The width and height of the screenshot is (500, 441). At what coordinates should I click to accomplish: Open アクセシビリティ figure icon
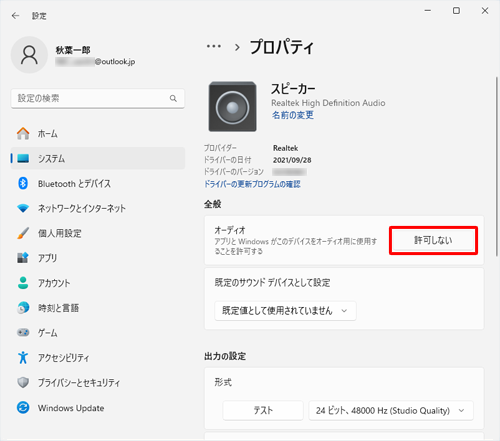coord(23,357)
